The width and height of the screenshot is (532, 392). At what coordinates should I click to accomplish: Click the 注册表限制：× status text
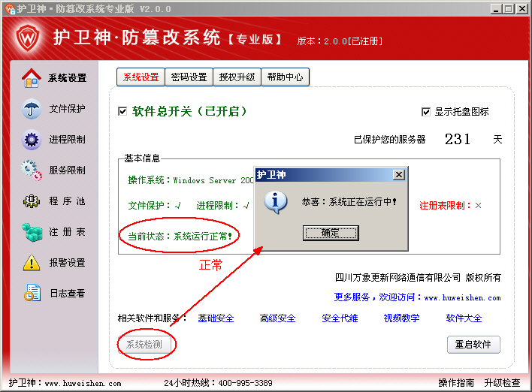point(451,206)
